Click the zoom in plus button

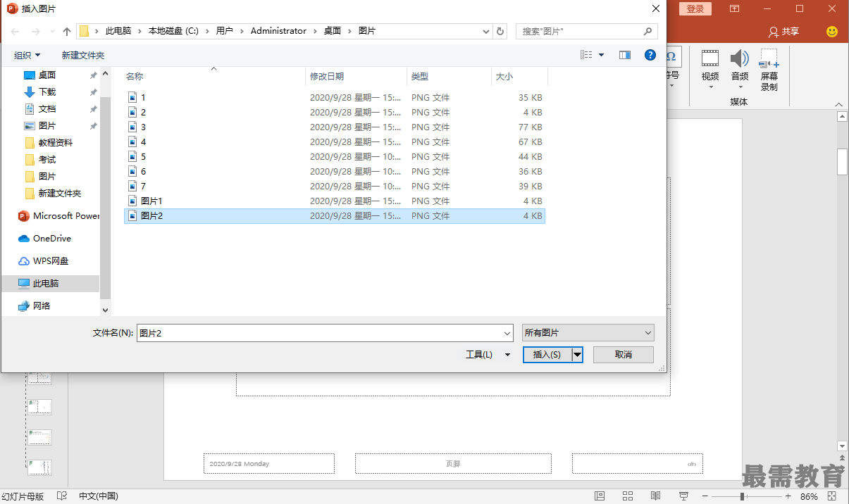[x=788, y=496]
